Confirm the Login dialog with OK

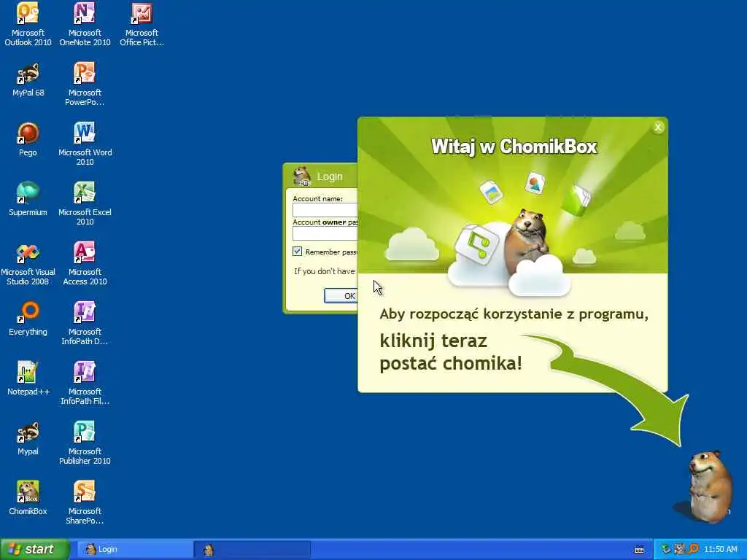(x=341, y=296)
